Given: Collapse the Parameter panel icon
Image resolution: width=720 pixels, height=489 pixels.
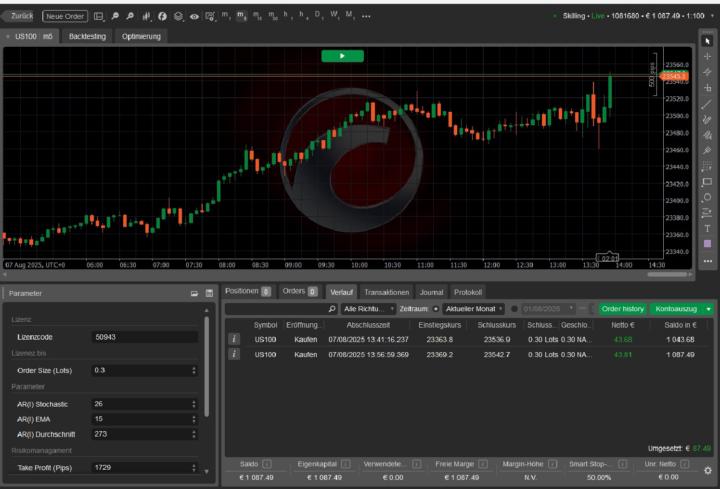Looking at the screenshot, I should click(194, 293).
